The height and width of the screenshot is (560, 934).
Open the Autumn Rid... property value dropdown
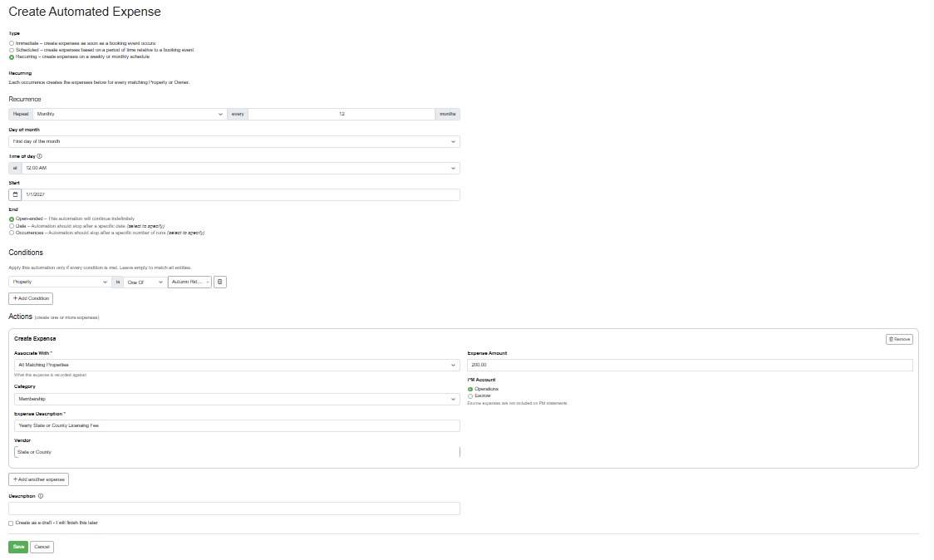pos(190,282)
